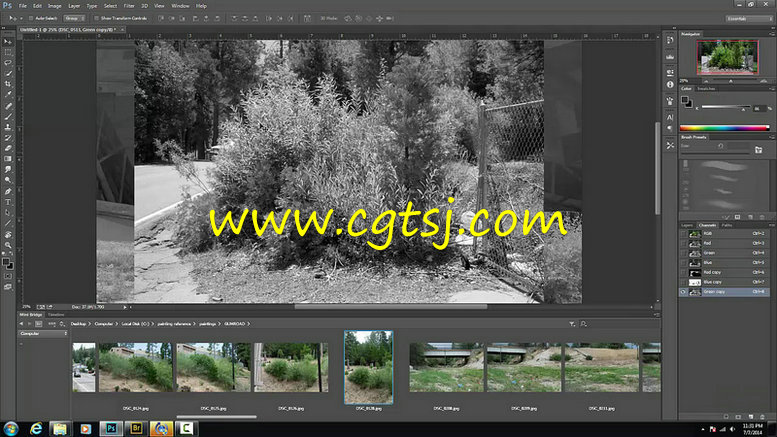The width and height of the screenshot is (777, 437).
Task: Hide the Green copy channel
Action: tap(683, 292)
